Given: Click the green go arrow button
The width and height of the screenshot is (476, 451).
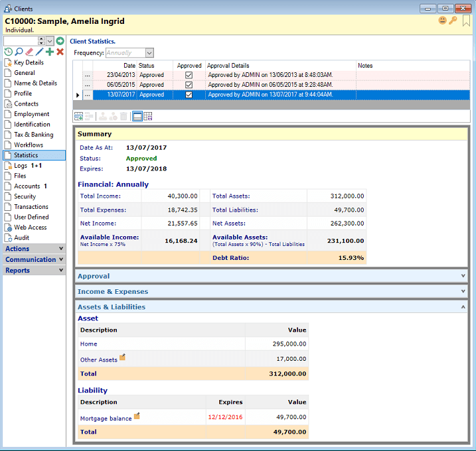Looking at the screenshot, I should (x=60, y=40).
